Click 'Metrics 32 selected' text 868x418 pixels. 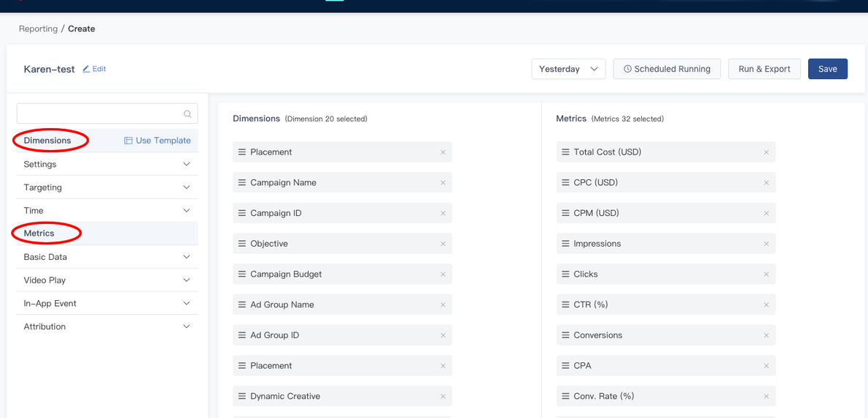tap(627, 119)
